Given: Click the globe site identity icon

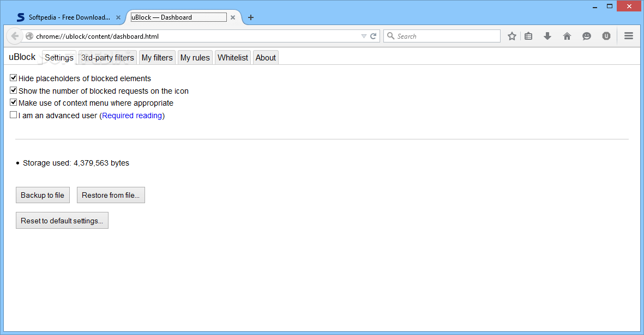Looking at the screenshot, I should 29,36.
